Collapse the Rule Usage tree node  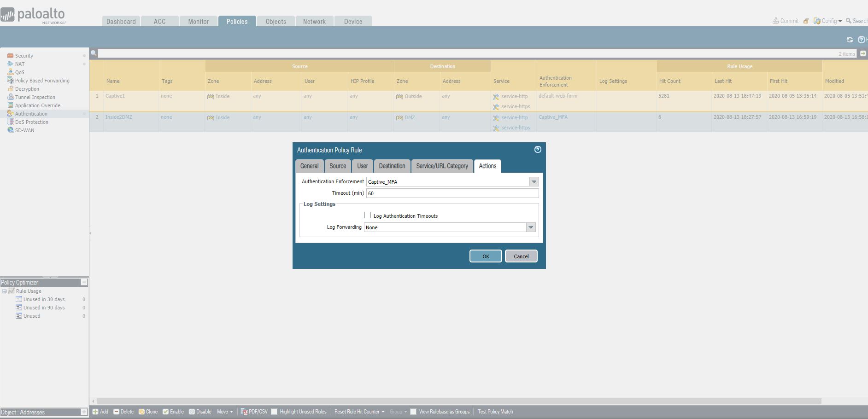point(4,291)
